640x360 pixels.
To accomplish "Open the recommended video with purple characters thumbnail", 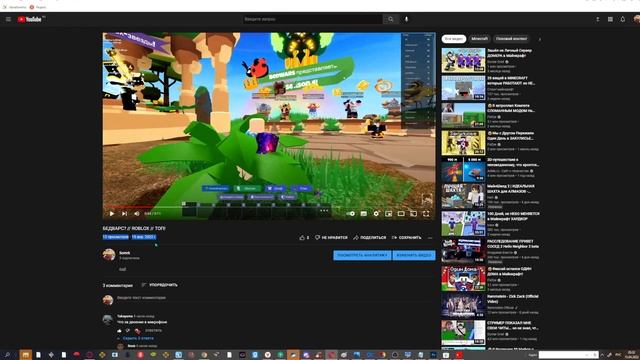I will point(463,60).
